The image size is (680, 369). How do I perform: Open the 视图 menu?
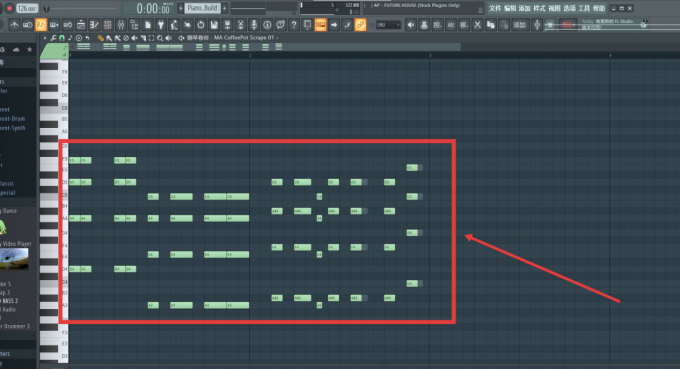(554, 8)
